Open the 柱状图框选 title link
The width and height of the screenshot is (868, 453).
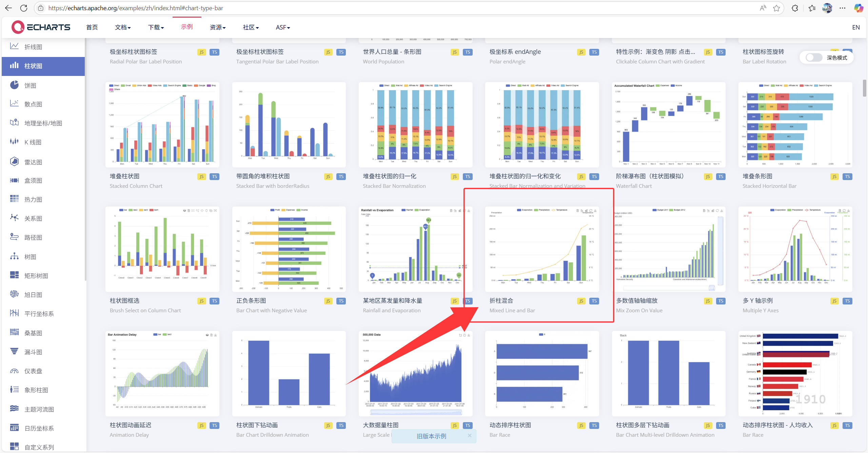tap(124, 301)
